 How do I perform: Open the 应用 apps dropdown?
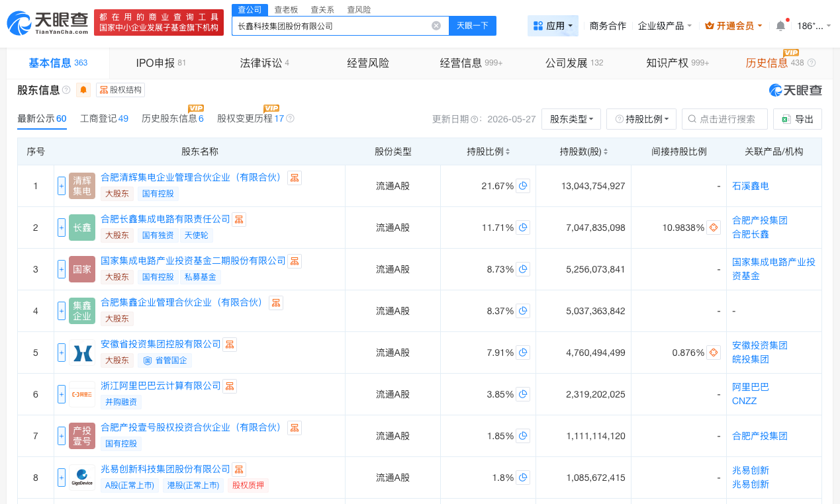[553, 26]
